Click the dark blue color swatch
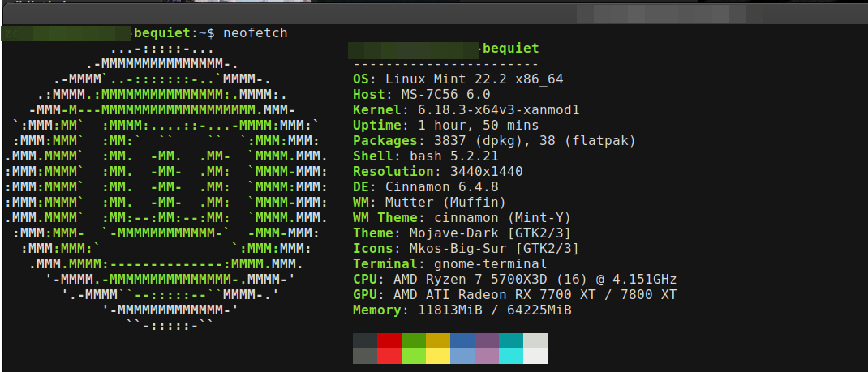The height and width of the screenshot is (372, 868). (462, 340)
